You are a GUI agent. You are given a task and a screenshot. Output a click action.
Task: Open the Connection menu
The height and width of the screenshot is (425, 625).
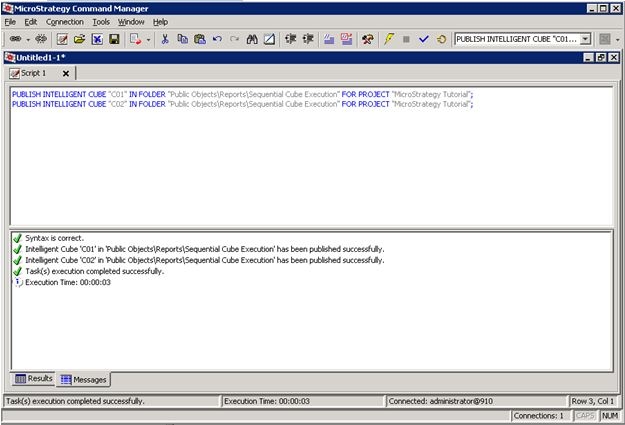[65, 21]
